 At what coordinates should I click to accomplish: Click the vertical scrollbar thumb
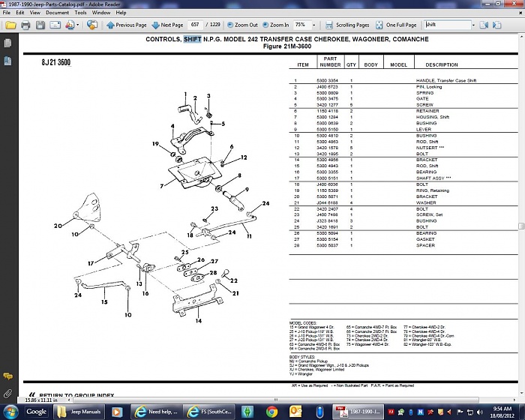click(x=521, y=226)
